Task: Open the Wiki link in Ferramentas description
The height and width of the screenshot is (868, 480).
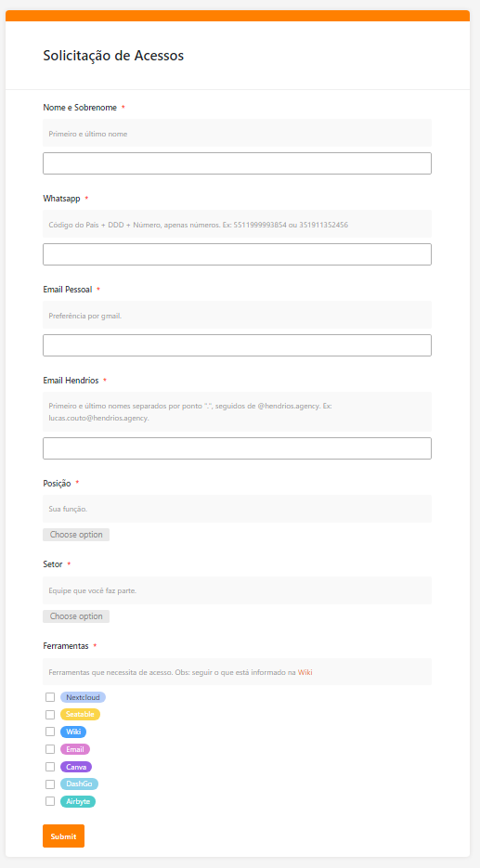Action: coord(305,673)
